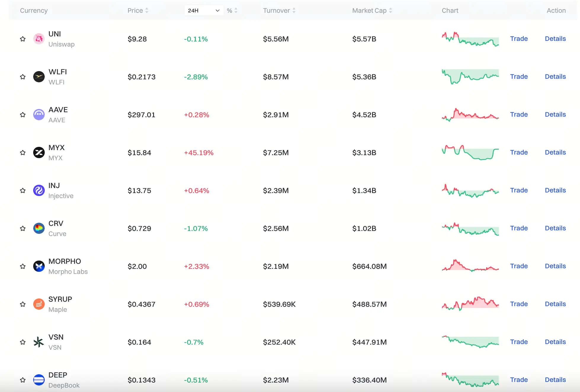Trade WLFI
The height and width of the screenshot is (392, 580).
pyautogui.click(x=519, y=77)
